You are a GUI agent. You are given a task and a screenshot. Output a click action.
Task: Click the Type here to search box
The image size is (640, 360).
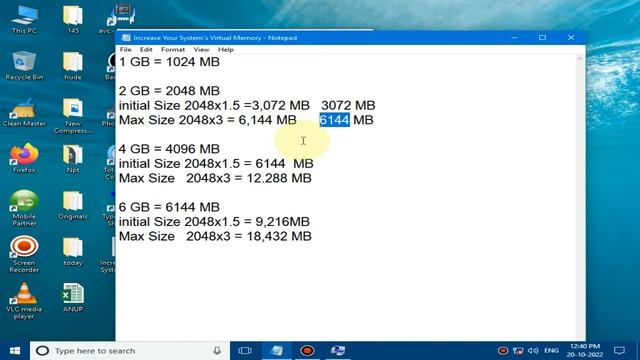pyautogui.click(x=130, y=351)
